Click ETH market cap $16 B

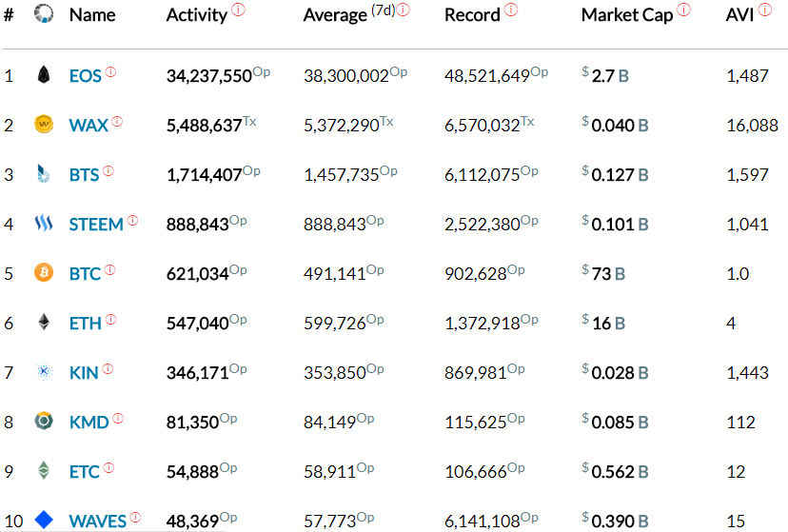click(x=603, y=323)
